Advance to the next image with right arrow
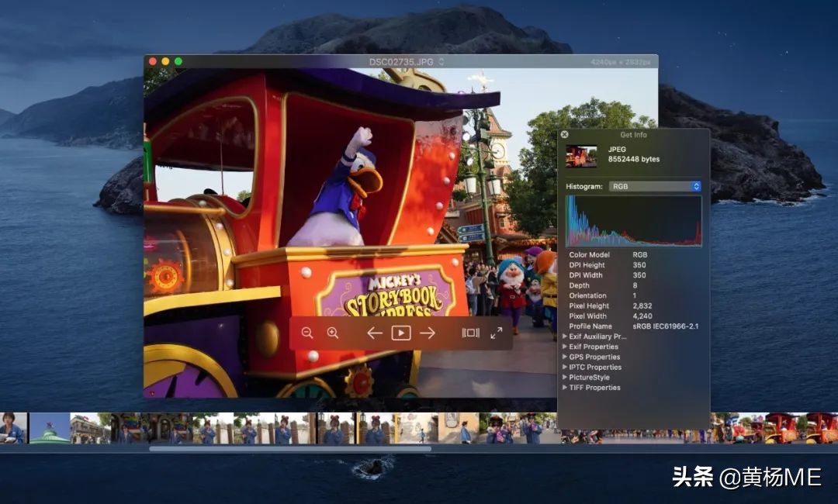838x504 pixels. [428, 333]
